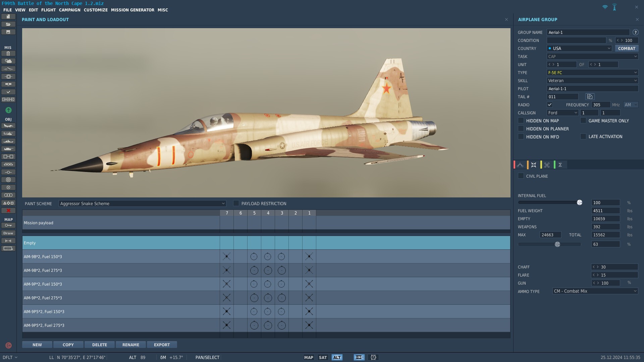Open Ammo Type Combat Mix dropdown
Screen dimensions: 644x362
tap(595, 291)
